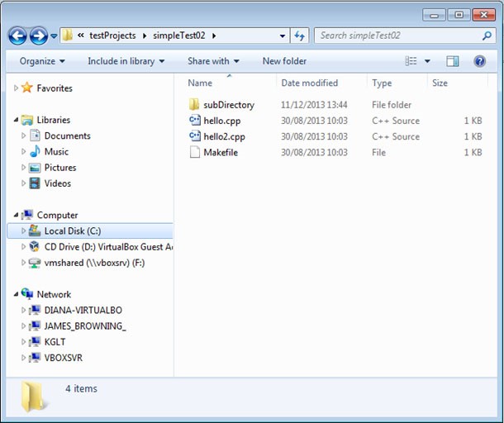Image resolution: width=504 pixels, height=423 pixels.
Task: Open the Organize dropdown menu
Action: click(42, 61)
